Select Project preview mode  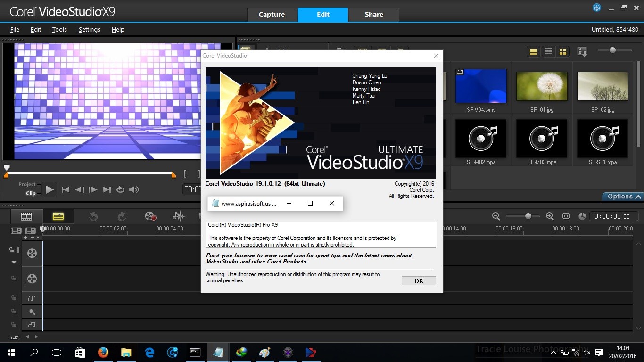pos(27,184)
